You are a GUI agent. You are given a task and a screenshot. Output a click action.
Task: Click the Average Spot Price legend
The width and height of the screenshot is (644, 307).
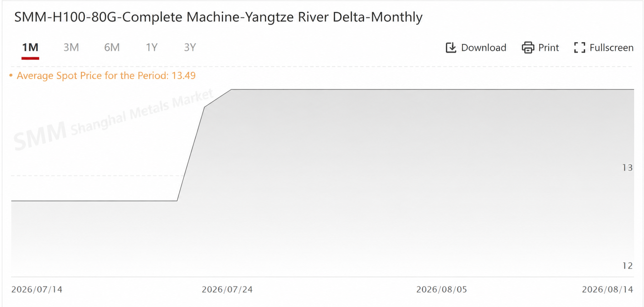(x=106, y=76)
